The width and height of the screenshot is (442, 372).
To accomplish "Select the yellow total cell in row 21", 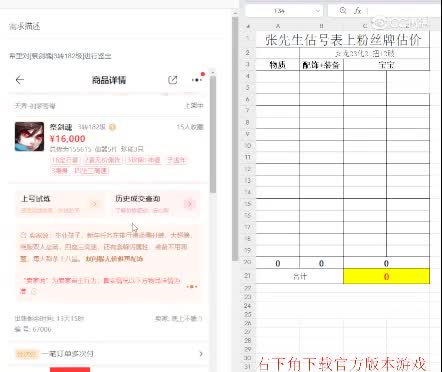I will coord(387,276).
